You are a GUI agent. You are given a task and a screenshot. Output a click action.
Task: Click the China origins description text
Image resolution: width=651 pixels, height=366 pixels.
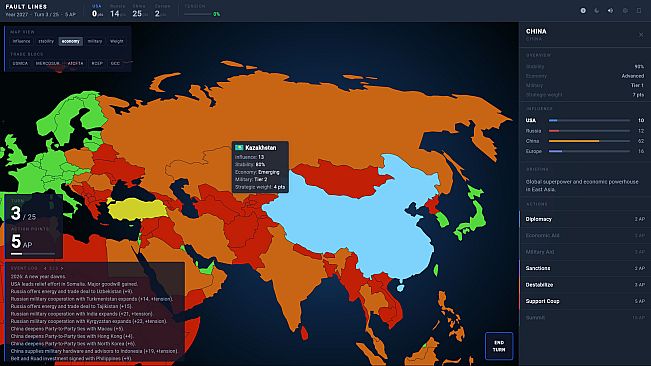pyautogui.click(x=582, y=185)
